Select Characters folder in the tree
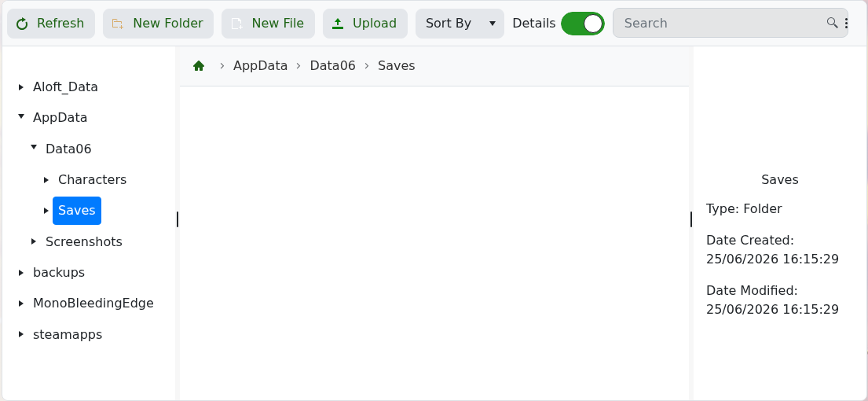The image size is (868, 401). tap(93, 180)
